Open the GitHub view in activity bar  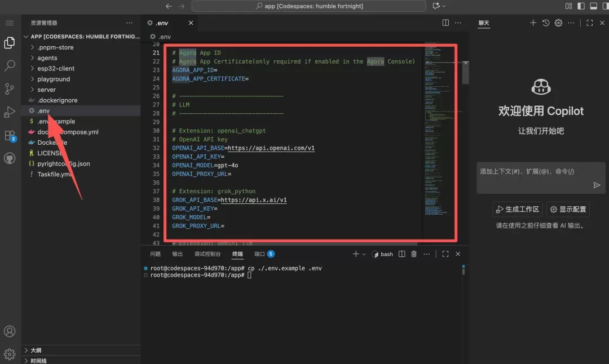10,158
